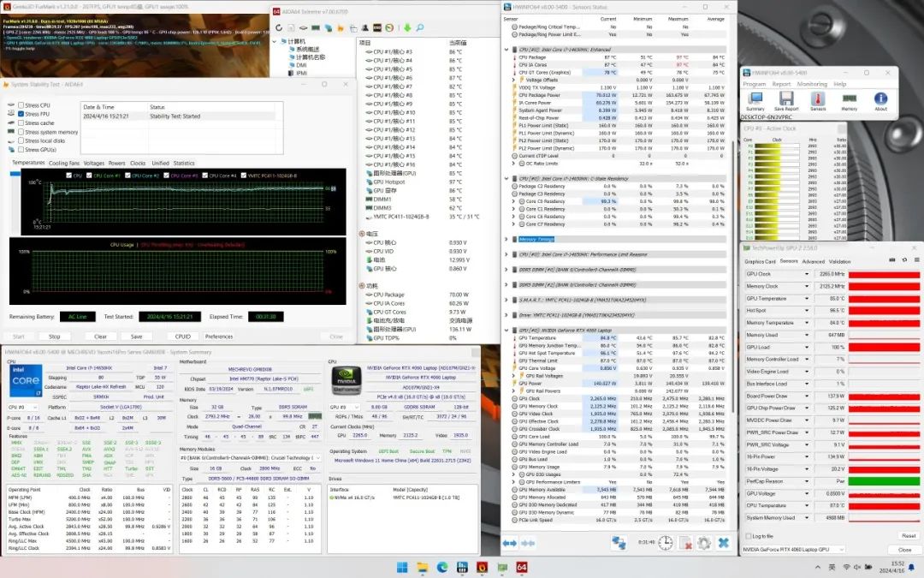Open the GPU Clock sensor dropdown in GPU-Z
This screenshot has height=578, width=924.
(x=807, y=274)
